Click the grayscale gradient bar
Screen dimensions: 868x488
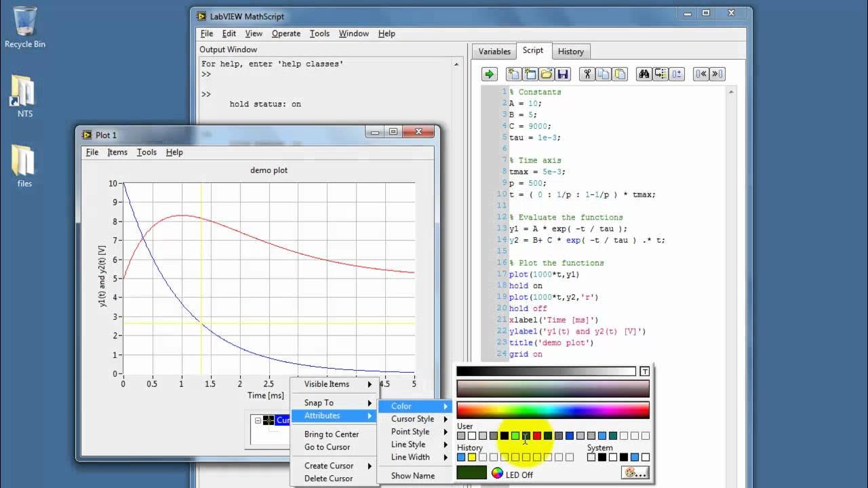[x=547, y=371]
